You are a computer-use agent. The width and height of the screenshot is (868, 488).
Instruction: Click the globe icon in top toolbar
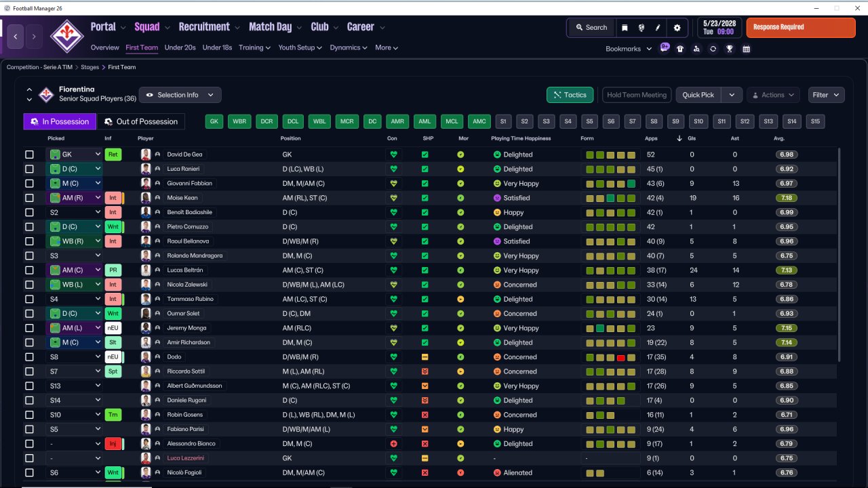[642, 28]
